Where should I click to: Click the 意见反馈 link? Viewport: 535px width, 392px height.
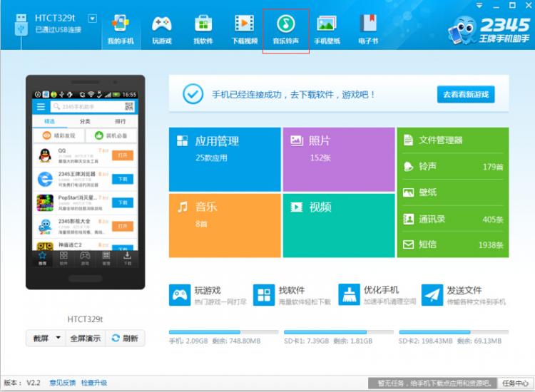pos(63,383)
